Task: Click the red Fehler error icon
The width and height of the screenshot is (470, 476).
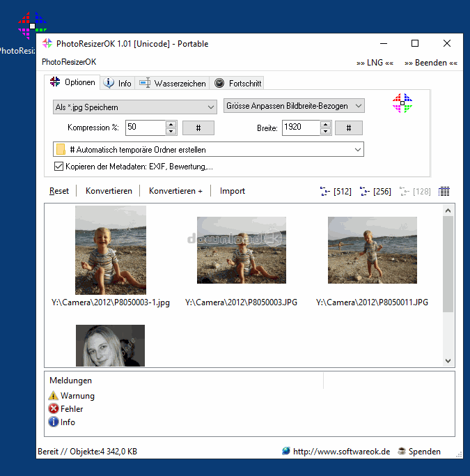Action: (54, 408)
